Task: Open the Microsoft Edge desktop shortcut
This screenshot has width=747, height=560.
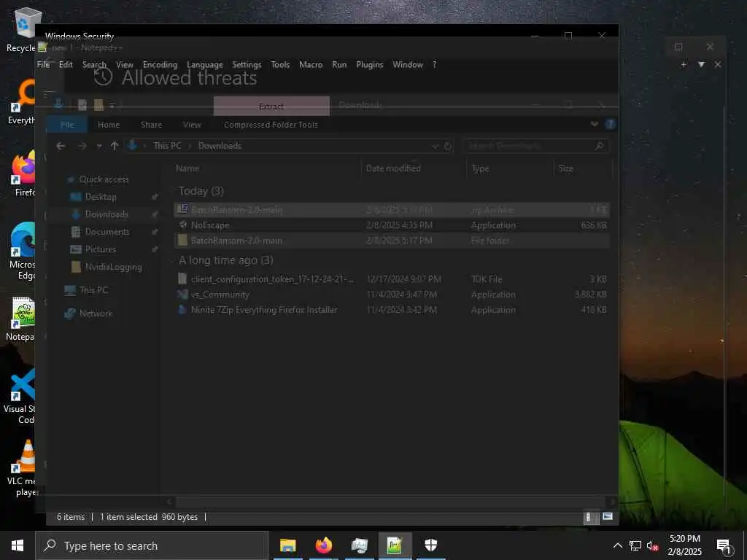Action: 21,251
